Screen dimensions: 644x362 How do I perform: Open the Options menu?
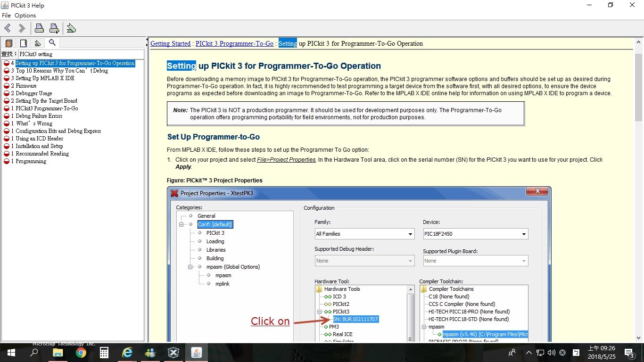(x=25, y=16)
